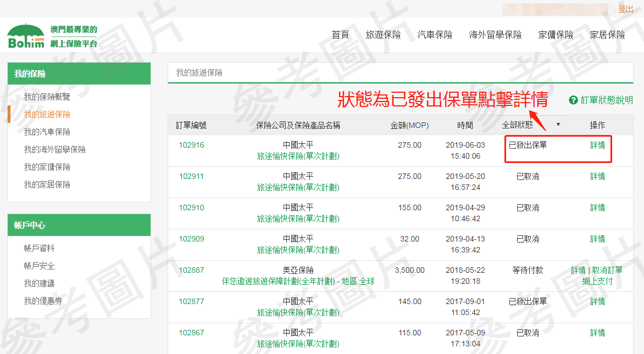This screenshot has width=644, height=354.
Task: Click the 已發出保單 status of order 102916
Action: [x=528, y=145]
